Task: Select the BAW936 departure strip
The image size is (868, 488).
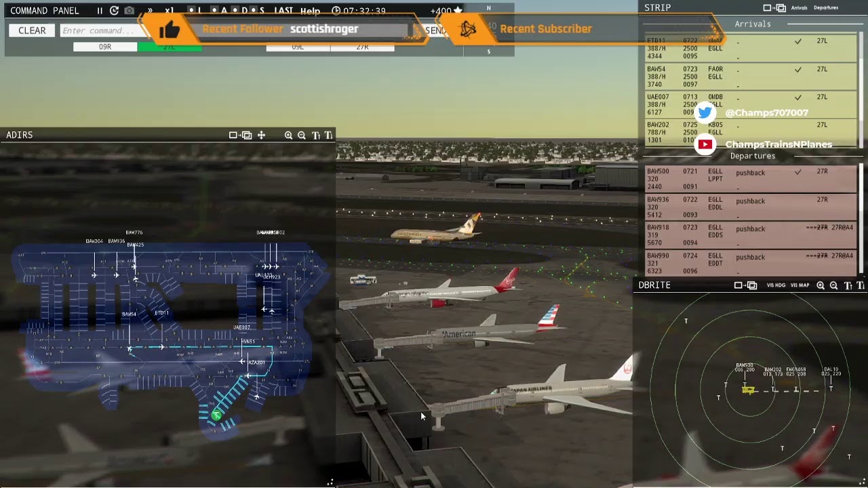Action: (x=751, y=207)
